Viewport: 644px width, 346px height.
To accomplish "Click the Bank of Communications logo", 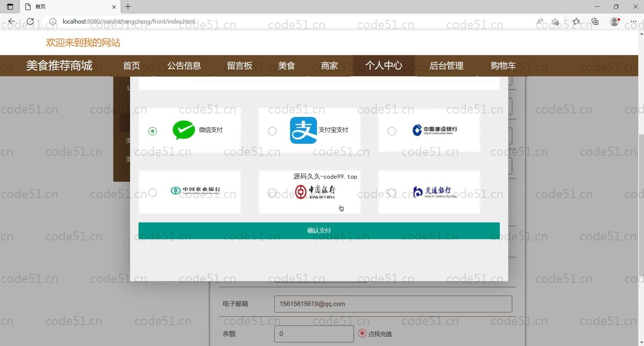I will pyautogui.click(x=435, y=192).
